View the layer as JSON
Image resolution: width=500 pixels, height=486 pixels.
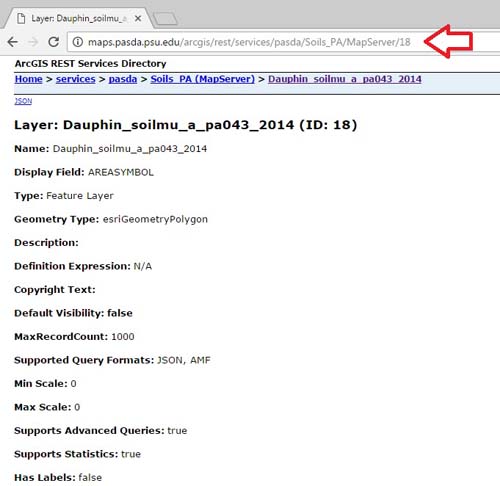point(23,101)
